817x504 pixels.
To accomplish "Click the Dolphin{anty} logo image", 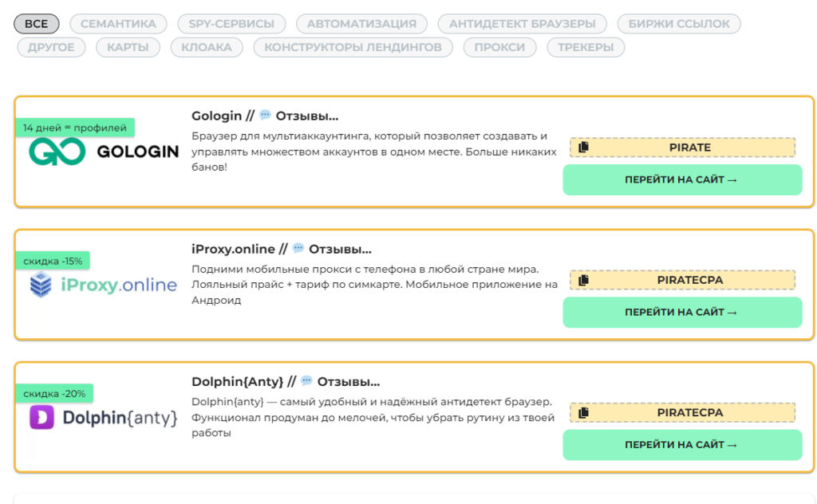I will [103, 418].
